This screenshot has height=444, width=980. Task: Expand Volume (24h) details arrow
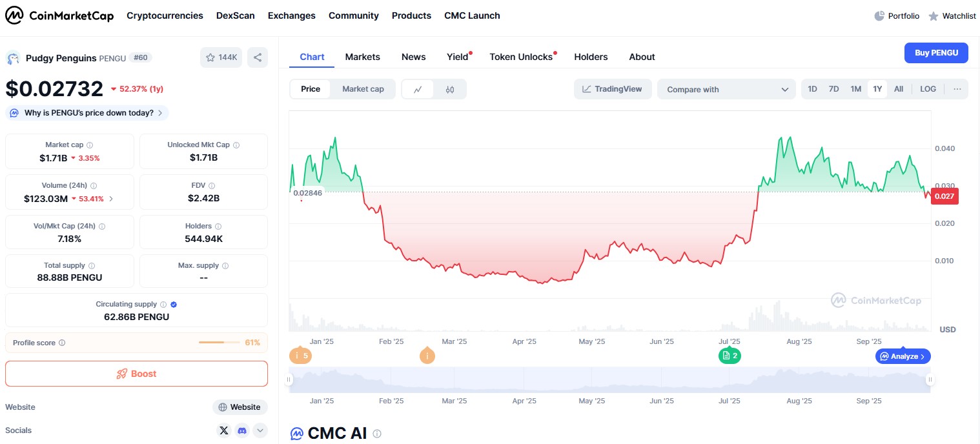coord(111,199)
